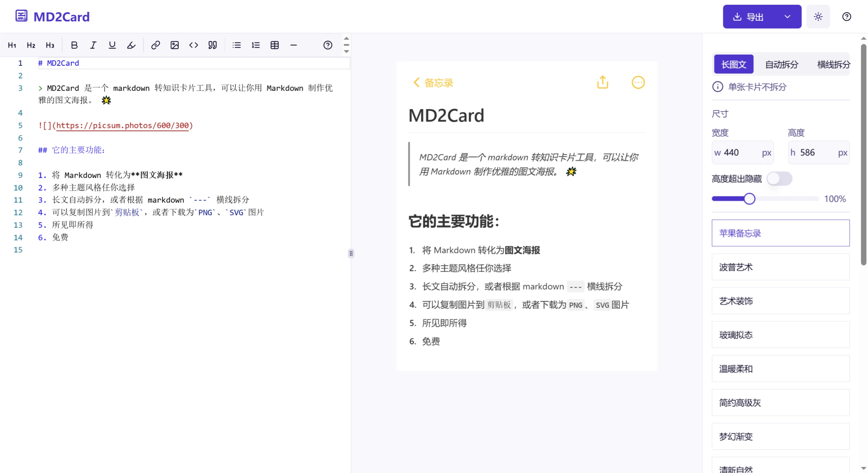Enable the 高度超出隐藏 switch
868x473 pixels.
click(x=779, y=178)
